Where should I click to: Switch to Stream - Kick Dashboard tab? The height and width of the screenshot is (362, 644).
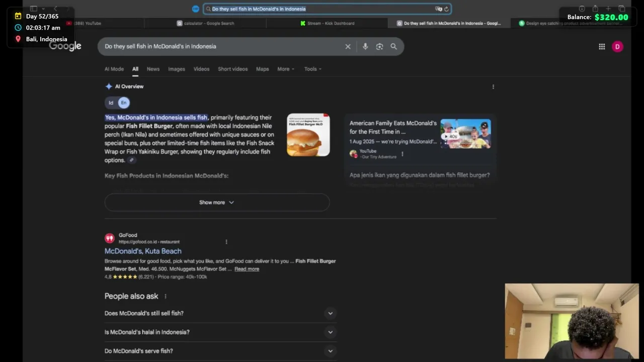point(327,23)
